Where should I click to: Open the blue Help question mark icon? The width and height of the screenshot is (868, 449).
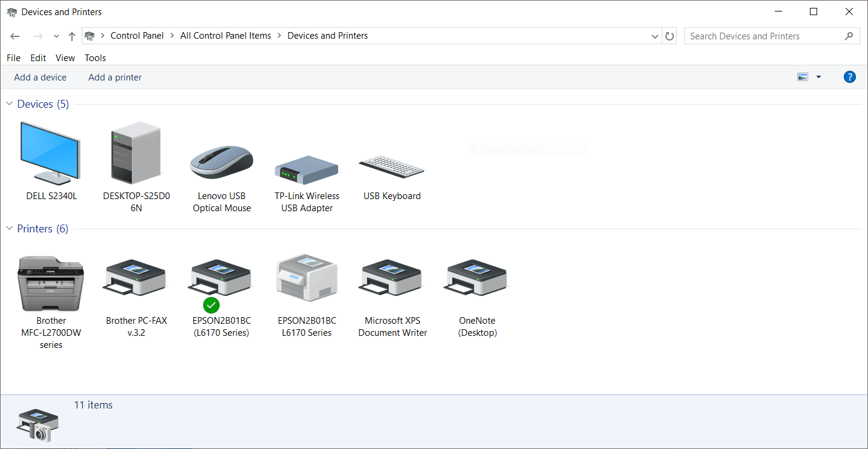point(849,77)
